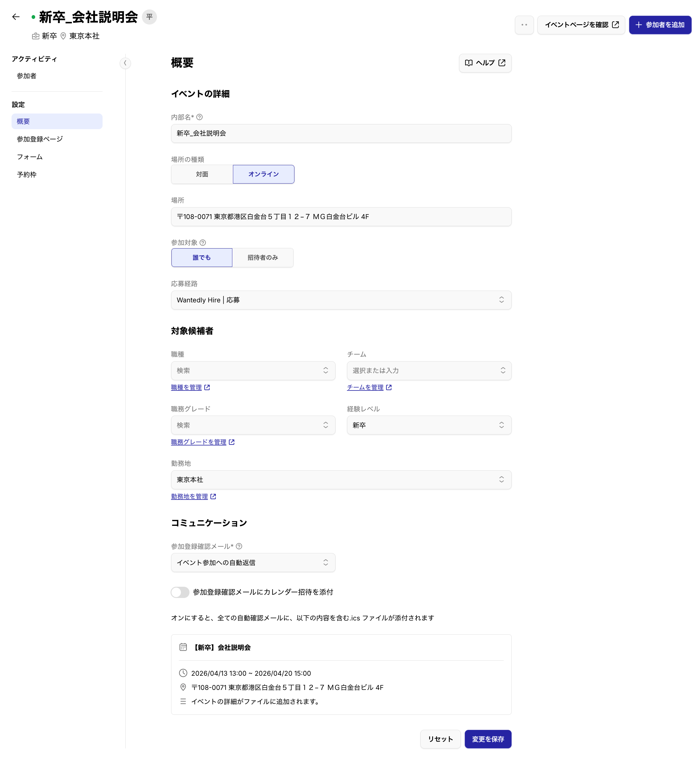The height and width of the screenshot is (757, 700).
Task: Select 対面 location type
Action: pos(202,174)
